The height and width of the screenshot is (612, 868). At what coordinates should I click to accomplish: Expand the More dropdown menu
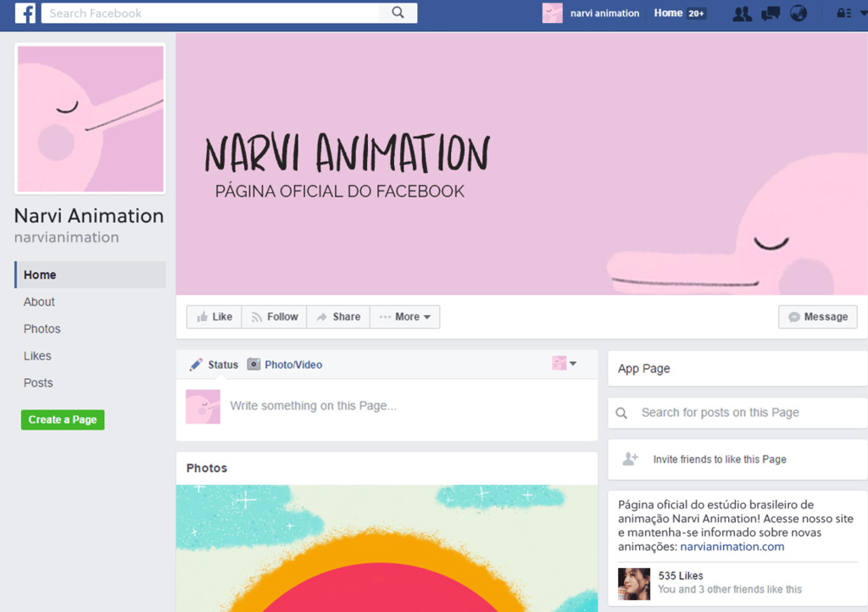(404, 316)
